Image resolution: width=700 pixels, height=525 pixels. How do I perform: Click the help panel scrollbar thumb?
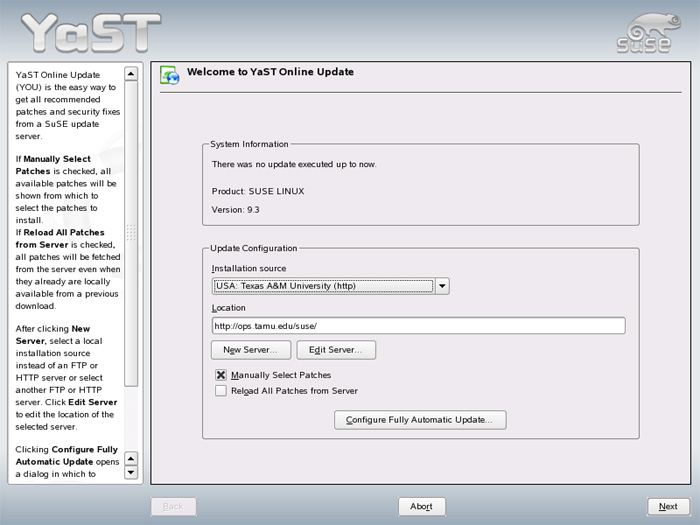[x=131, y=233]
